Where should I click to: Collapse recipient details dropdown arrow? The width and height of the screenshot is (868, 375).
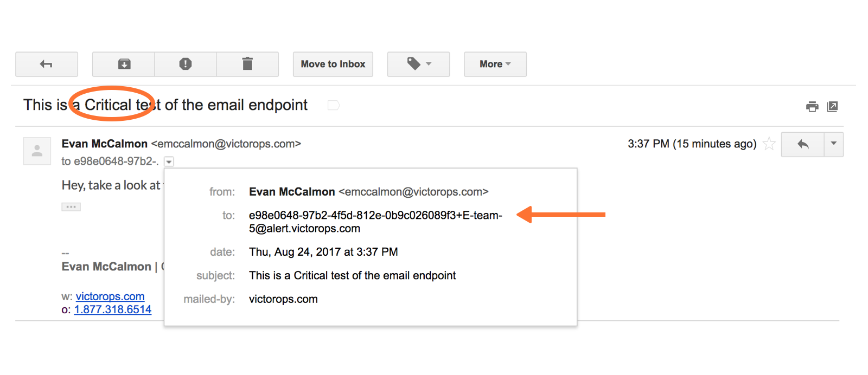pyautogui.click(x=169, y=161)
